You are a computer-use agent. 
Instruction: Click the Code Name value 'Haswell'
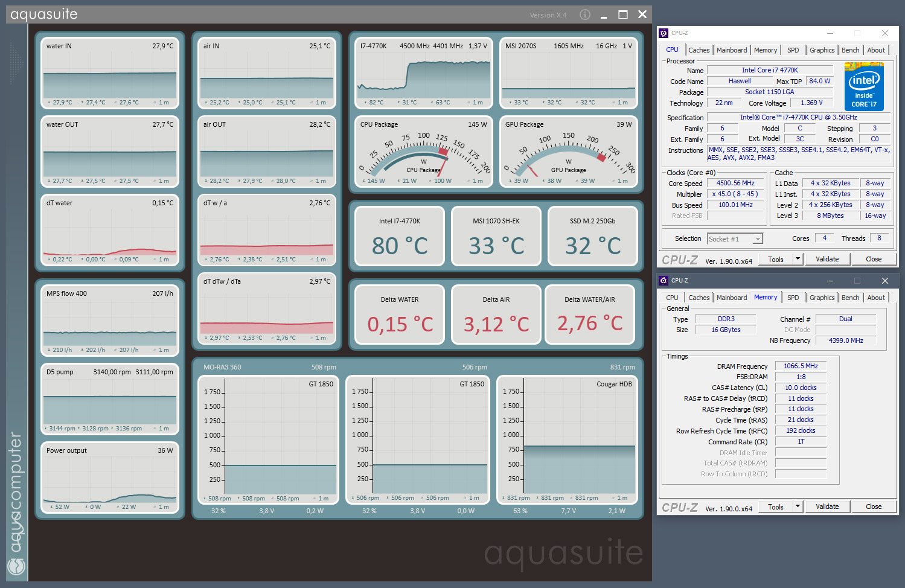(x=740, y=81)
